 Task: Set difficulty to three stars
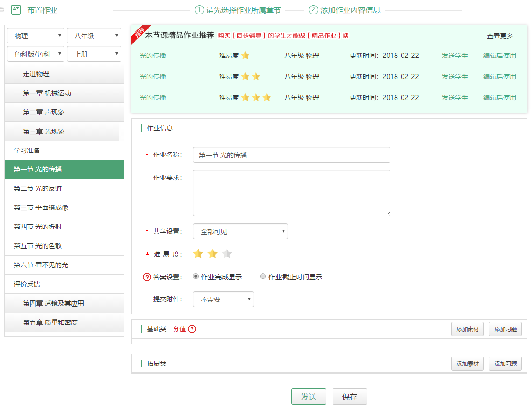227,254
